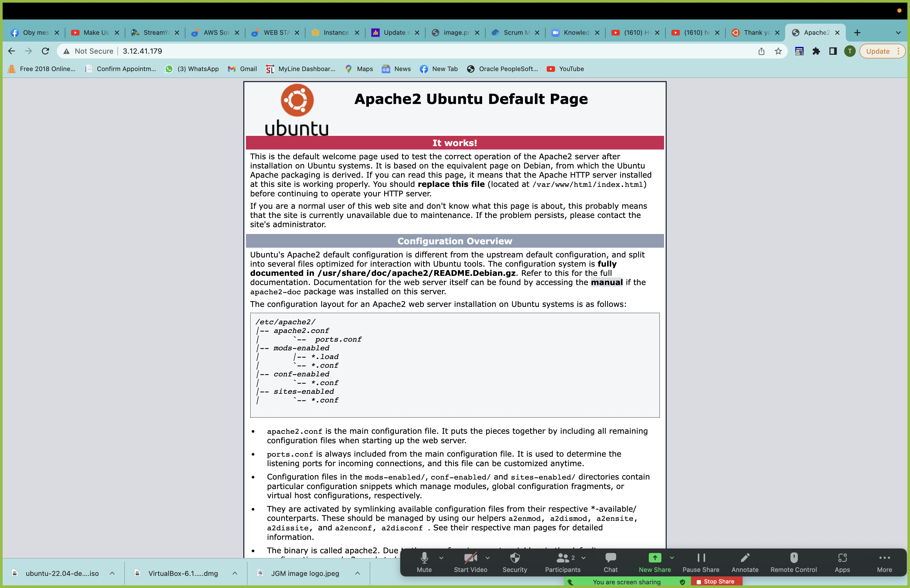This screenshot has width=910, height=588.
Task: Open the side panel icon
Action: coord(833,51)
